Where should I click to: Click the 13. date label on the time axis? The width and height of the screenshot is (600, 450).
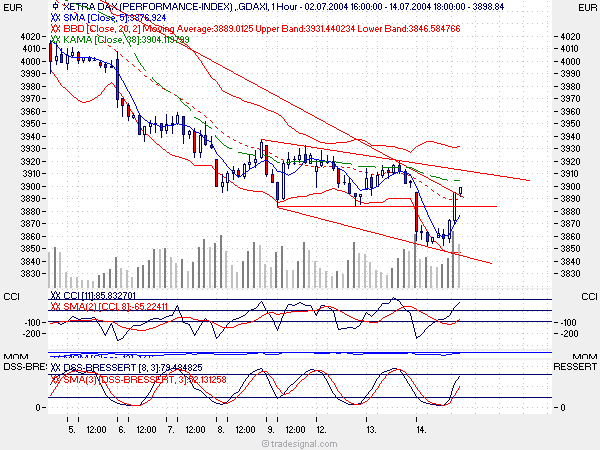(371, 430)
